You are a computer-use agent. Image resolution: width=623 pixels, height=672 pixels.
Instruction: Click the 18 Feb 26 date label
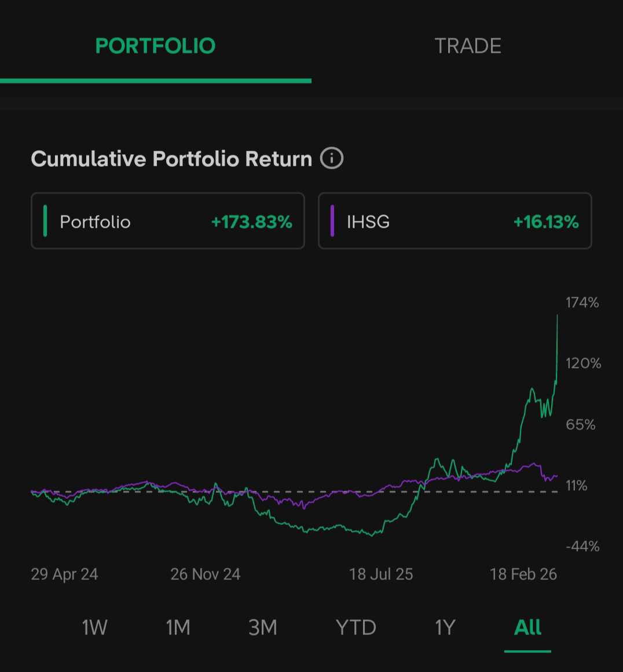coord(523,574)
